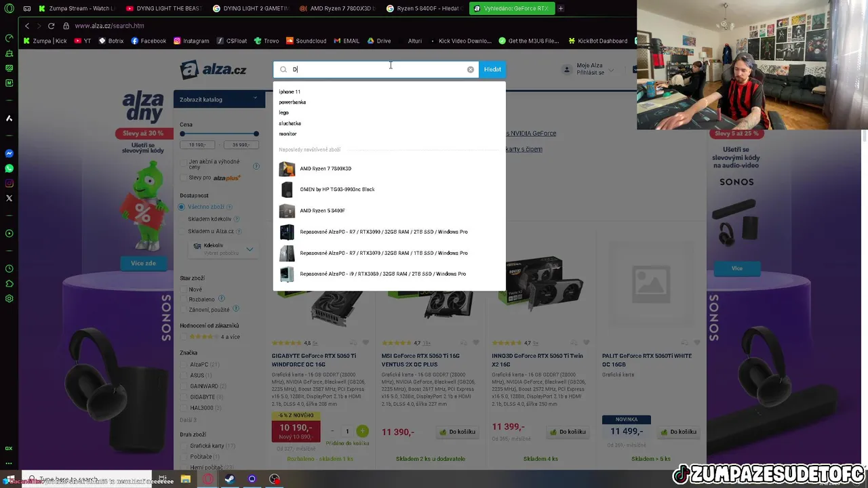Switch to 'AMD Ryzen 7 7800X3D' tab
The height and width of the screenshot is (488, 868).
coord(338,8)
